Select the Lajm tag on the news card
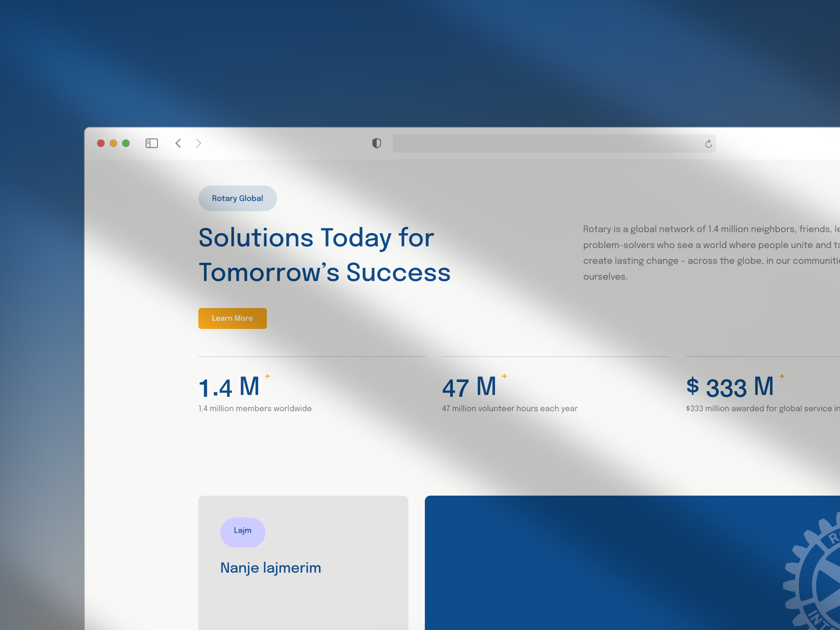The width and height of the screenshot is (840, 630). click(243, 532)
